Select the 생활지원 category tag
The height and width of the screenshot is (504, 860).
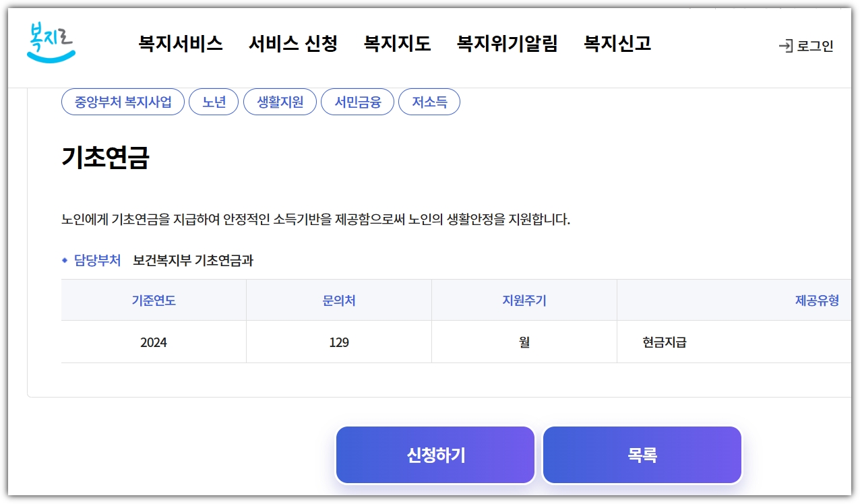279,102
